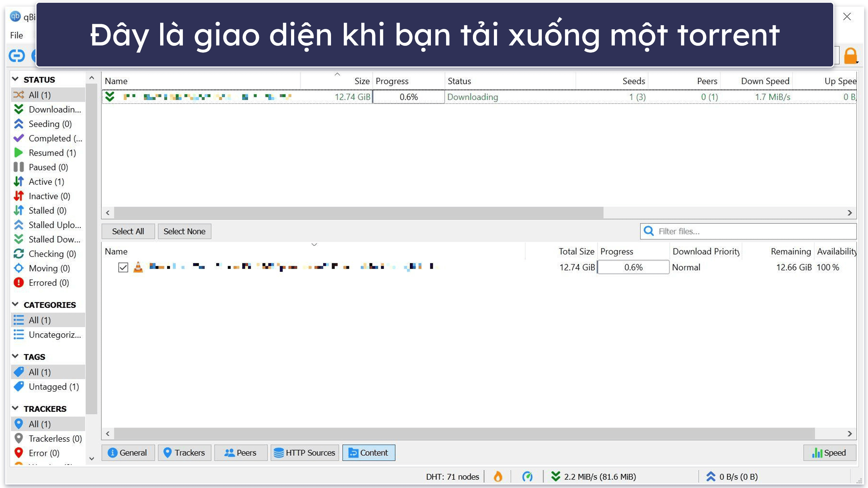Click DHT: 71 nodes status text
Screen dimensions: 868x488
pos(452,477)
